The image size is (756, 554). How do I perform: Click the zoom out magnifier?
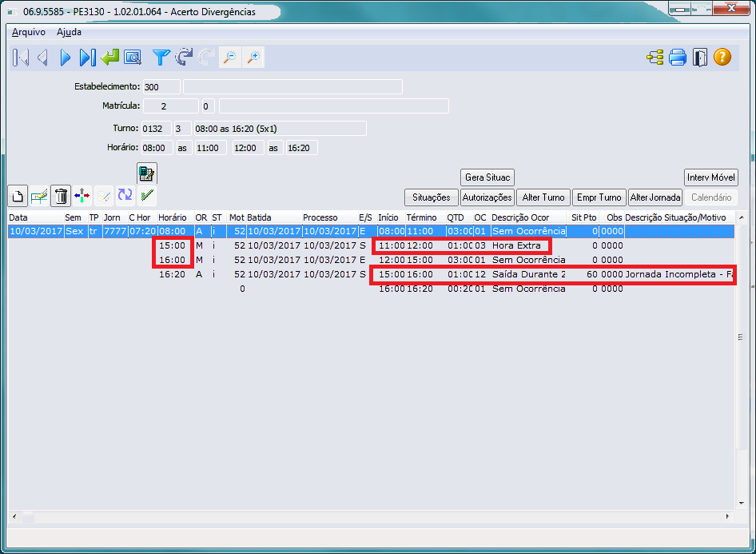point(230,58)
